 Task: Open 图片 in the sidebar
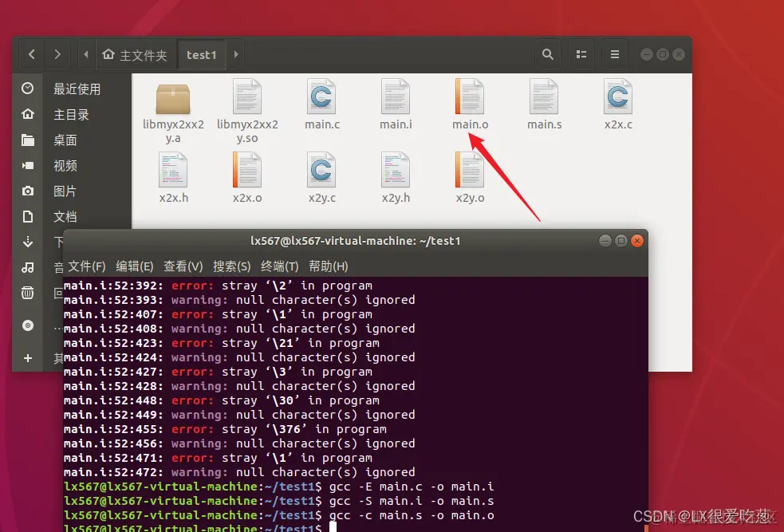(65, 191)
